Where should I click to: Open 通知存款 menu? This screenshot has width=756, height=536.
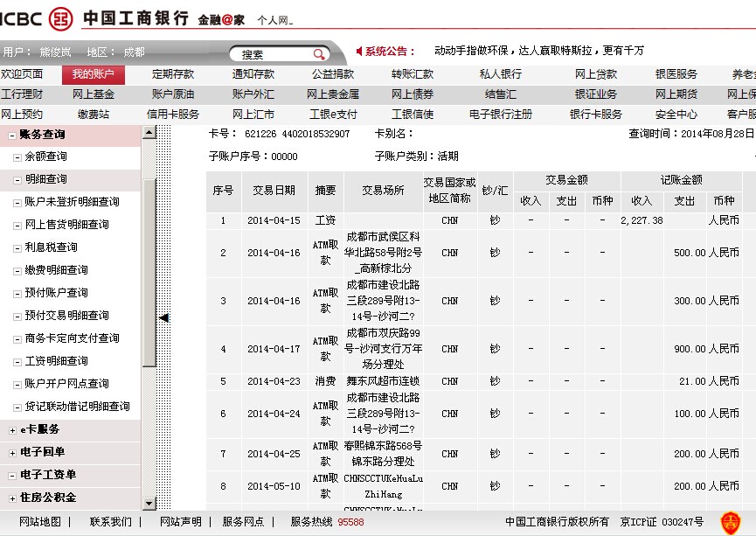253,73
